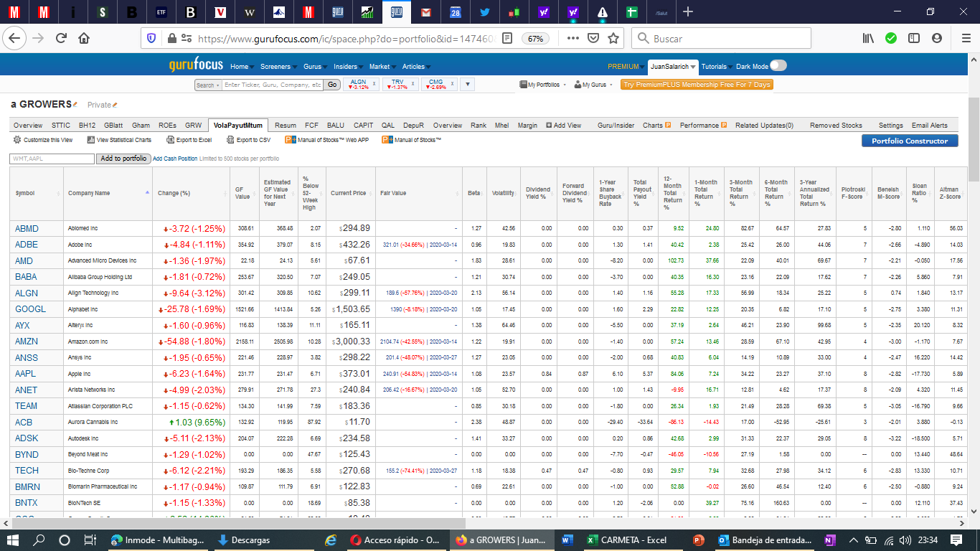980x551 pixels.
Task: Reload the page with the refresh icon
Action: 61,38
